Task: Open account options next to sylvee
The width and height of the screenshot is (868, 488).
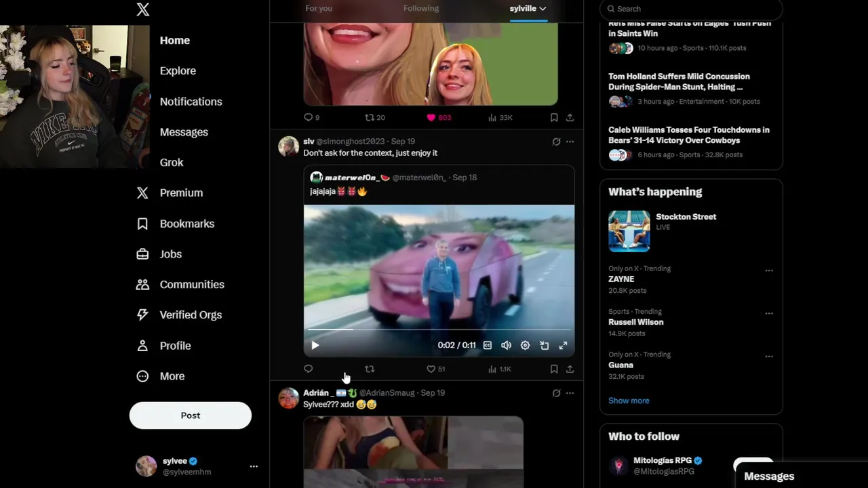Action: (x=254, y=466)
